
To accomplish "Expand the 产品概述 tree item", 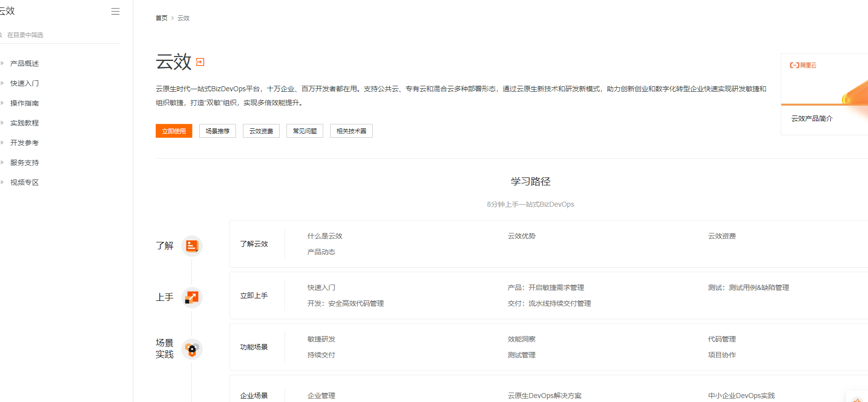I will [24, 63].
